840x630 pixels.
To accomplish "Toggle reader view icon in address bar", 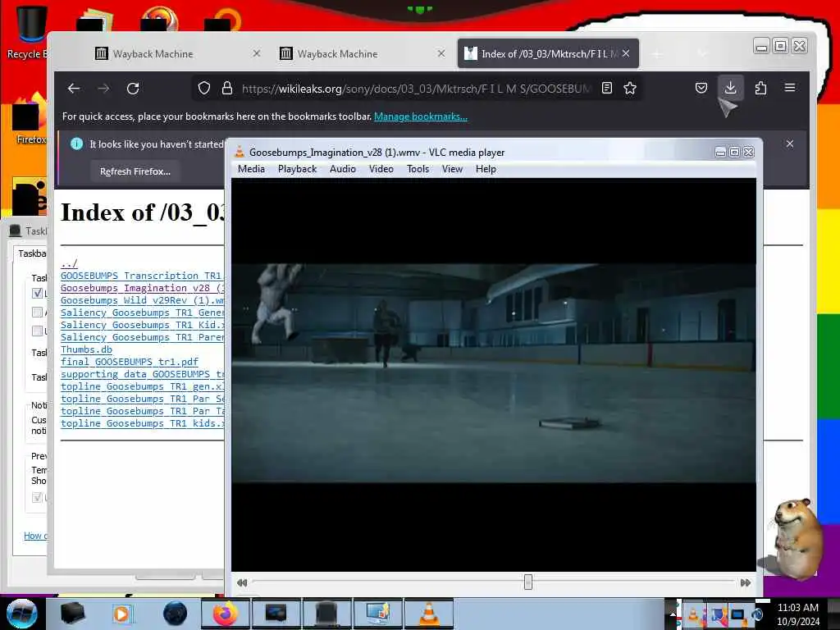I will pos(607,88).
